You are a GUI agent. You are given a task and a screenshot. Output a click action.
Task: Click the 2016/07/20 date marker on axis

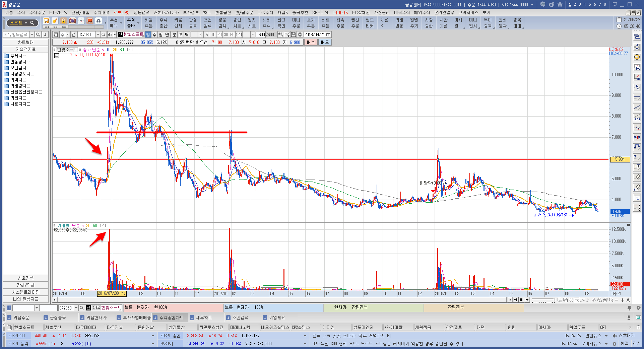[x=112, y=293]
